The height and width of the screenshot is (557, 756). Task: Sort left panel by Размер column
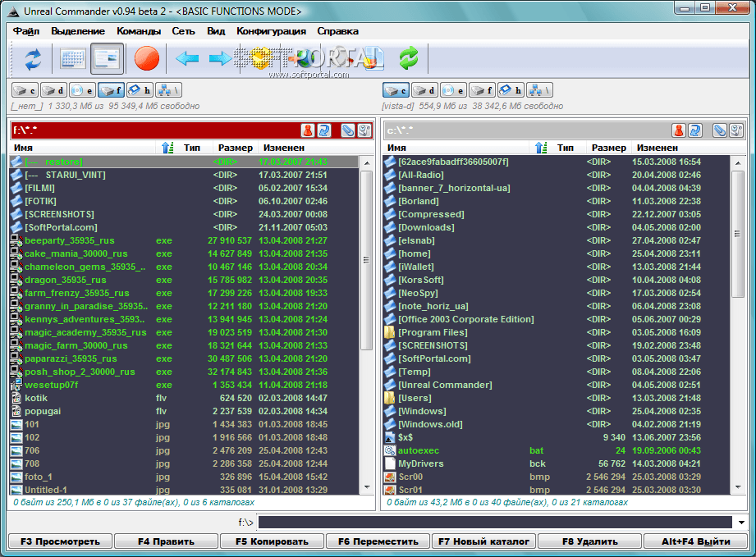tap(235, 148)
